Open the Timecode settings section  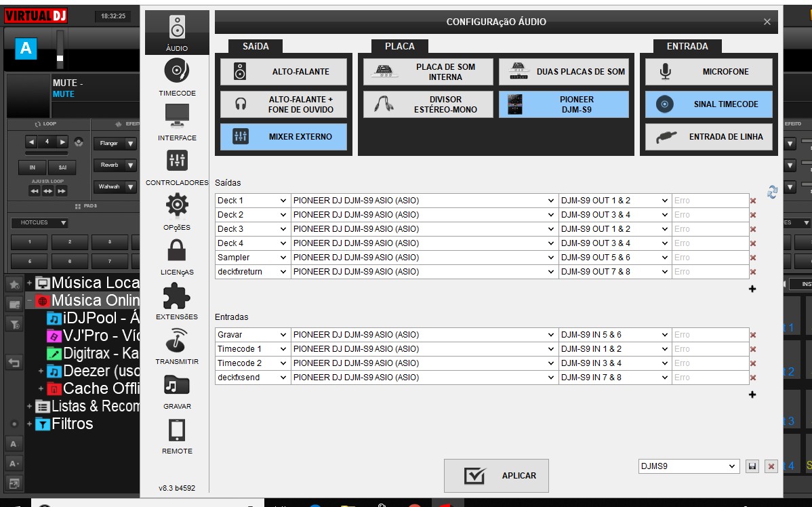click(x=177, y=77)
